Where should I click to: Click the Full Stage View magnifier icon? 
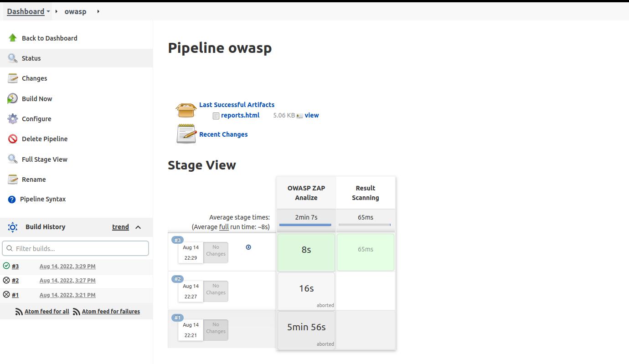tap(12, 159)
